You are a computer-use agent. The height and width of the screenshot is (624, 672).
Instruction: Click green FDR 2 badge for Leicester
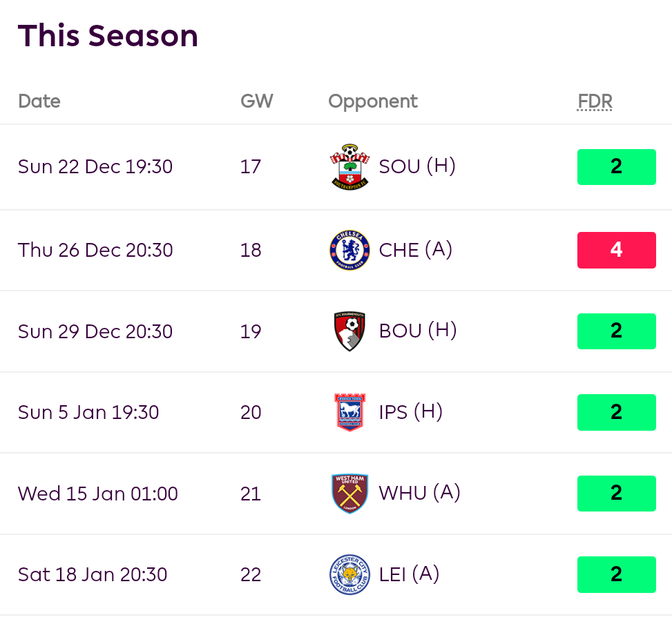616,574
